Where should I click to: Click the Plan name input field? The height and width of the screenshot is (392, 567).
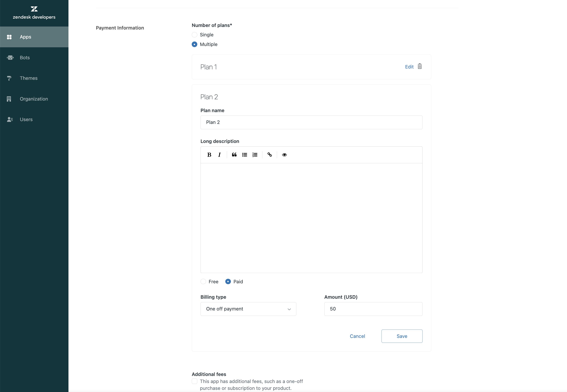point(311,122)
